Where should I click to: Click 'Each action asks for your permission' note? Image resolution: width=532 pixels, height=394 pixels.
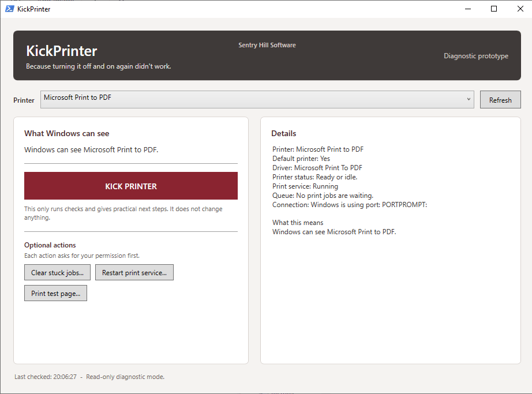82,256
